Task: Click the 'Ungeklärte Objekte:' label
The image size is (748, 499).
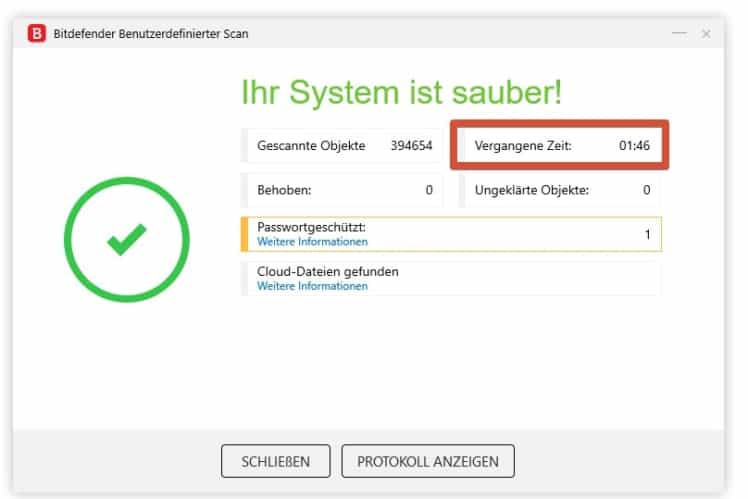Action: click(532, 190)
